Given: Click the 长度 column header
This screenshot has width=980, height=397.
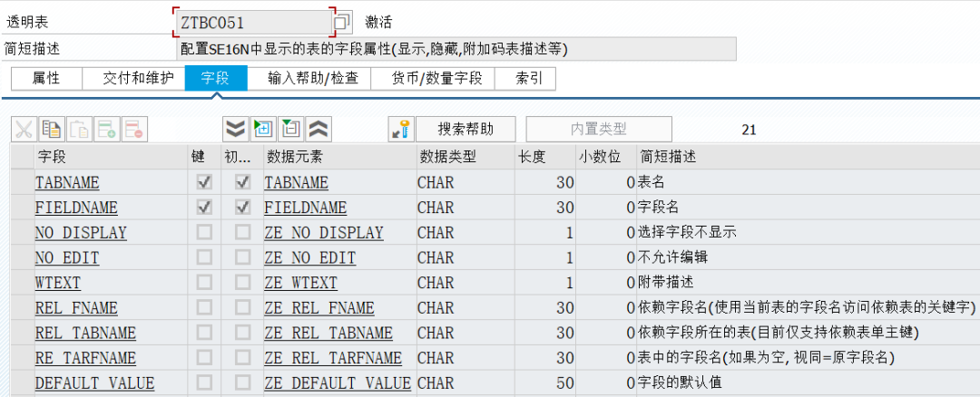Looking at the screenshot, I should (544, 157).
